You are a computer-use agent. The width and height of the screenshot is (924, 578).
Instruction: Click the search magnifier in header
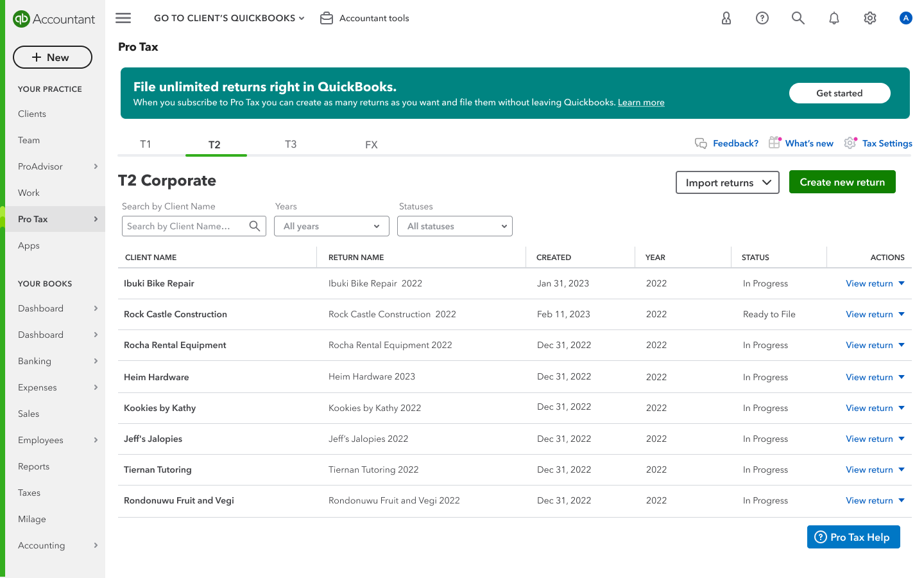(x=798, y=18)
